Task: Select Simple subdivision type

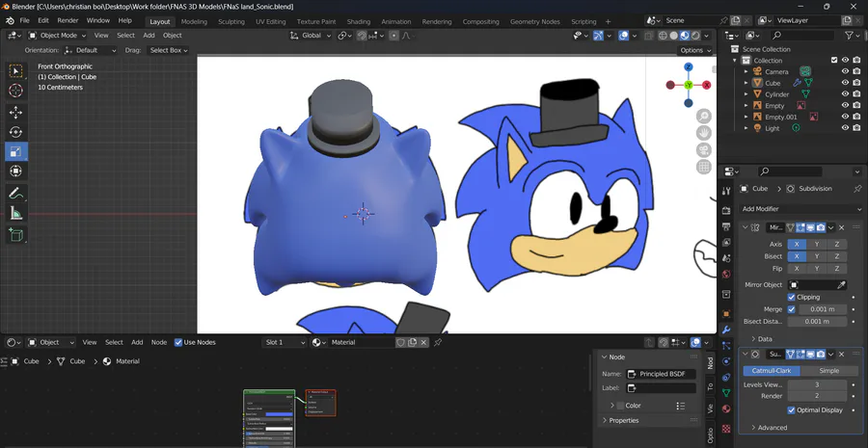Action: (828, 371)
